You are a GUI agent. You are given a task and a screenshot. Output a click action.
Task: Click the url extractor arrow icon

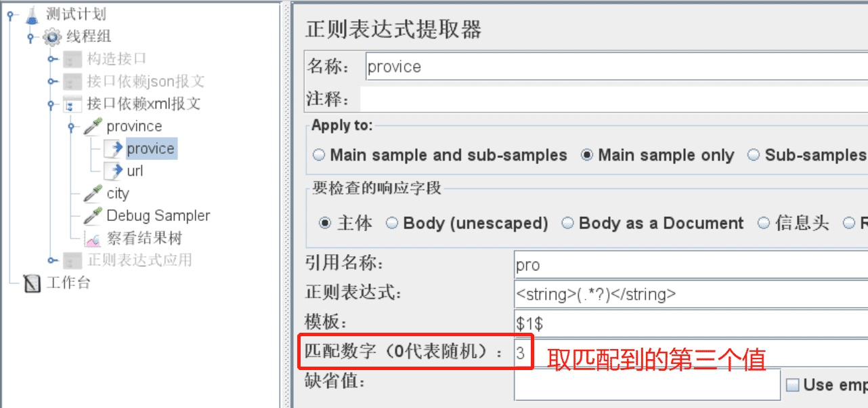[x=114, y=171]
